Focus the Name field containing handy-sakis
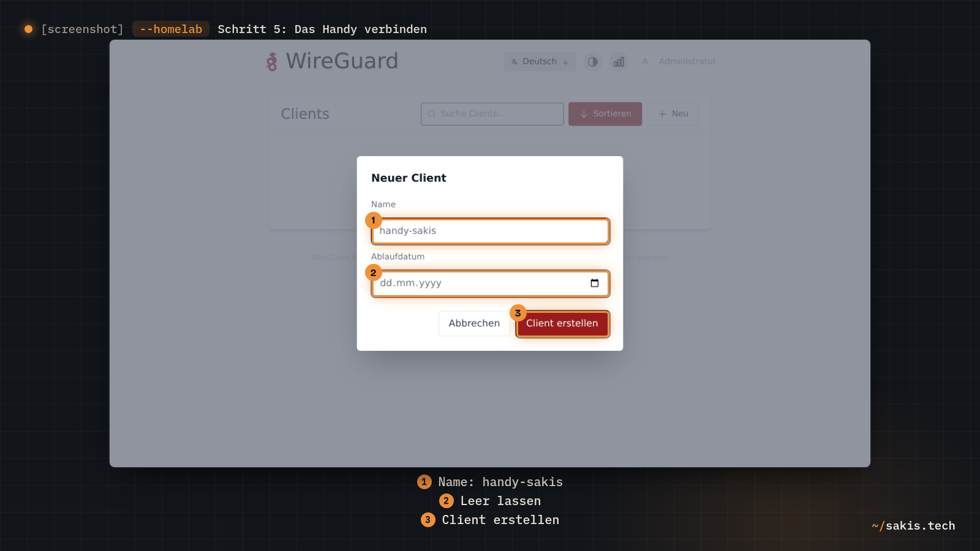 (x=490, y=231)
